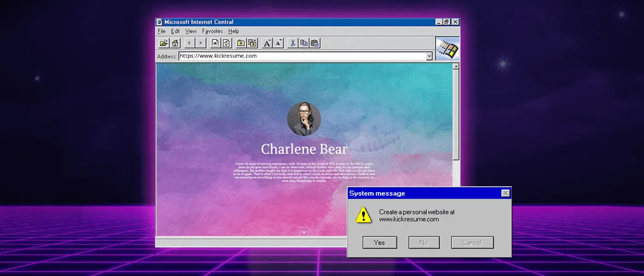
Task: Click Cancel in the system message dialog
Action: pyautogui.click(x=472, y=242)
